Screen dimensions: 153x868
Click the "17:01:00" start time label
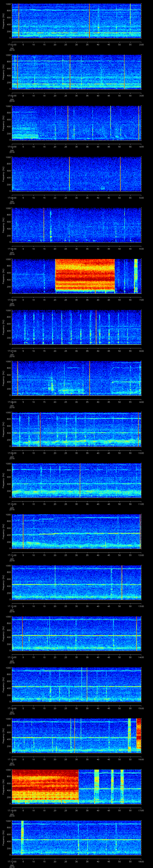point(12,44)
